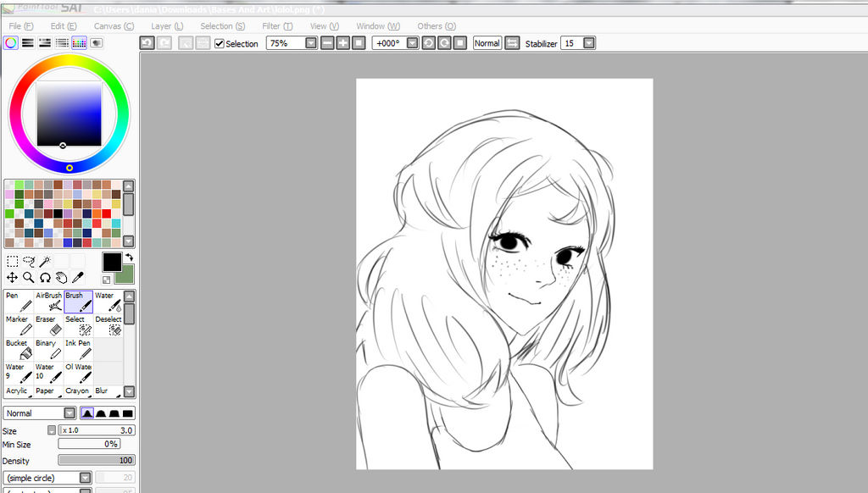Click the tool list scroll down arrow
Image resolution: width=868 pixels, height=493 pixels.
tap(129, 391)
